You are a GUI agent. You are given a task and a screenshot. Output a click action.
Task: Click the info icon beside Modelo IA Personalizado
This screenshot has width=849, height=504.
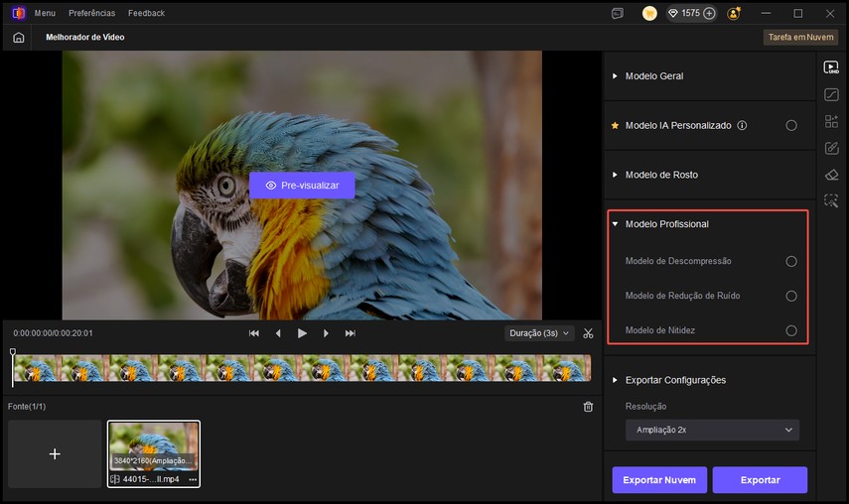click(742, 125)
